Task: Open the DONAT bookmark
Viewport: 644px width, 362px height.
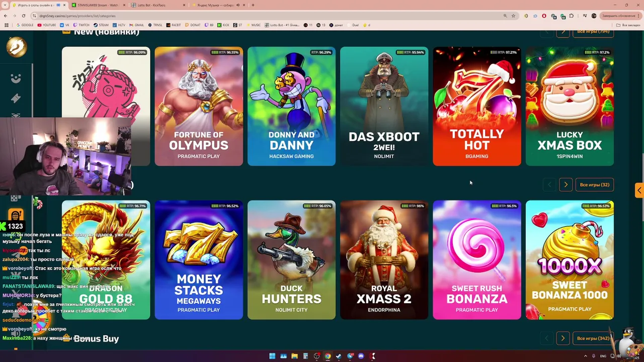Action: coord(193,25)
